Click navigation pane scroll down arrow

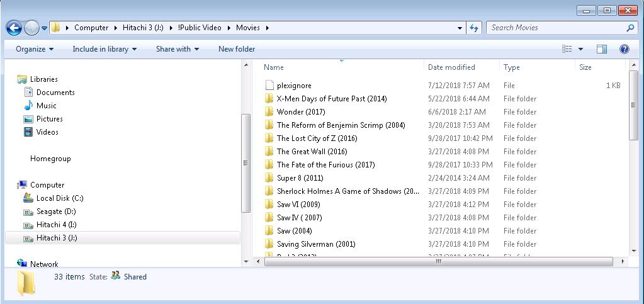(x=246, y=261)
